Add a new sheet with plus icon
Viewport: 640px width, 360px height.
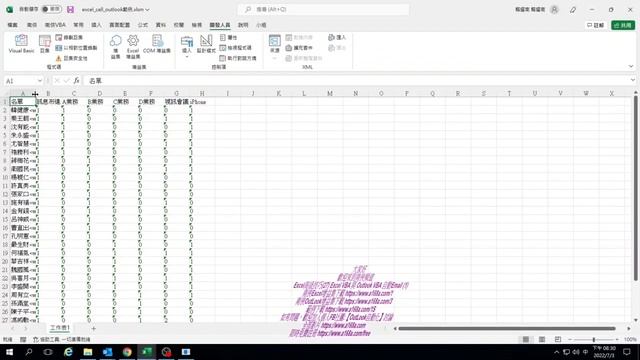point(93,328)
